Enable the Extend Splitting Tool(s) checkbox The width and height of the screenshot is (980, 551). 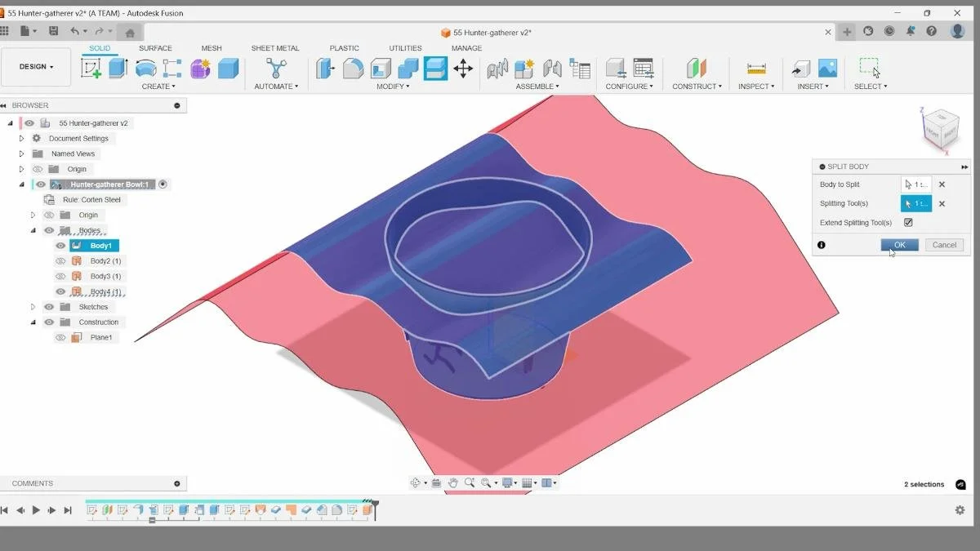[x=907, y=221]
